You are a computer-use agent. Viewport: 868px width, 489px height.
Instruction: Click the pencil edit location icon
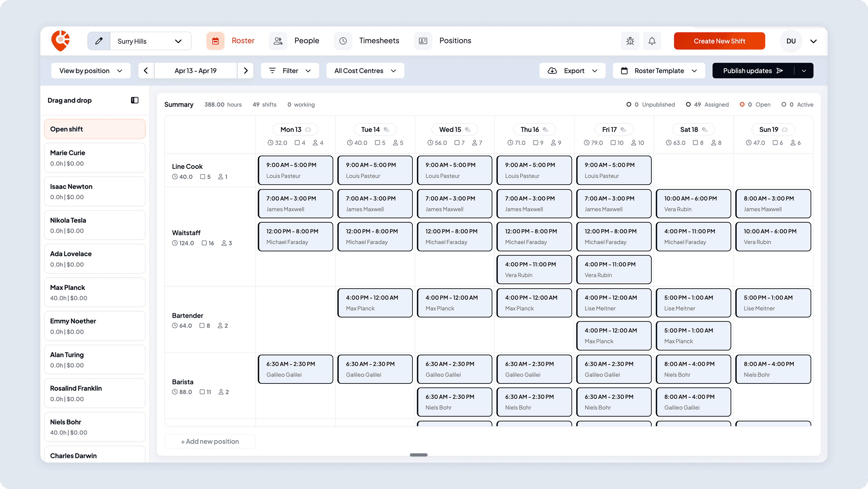pyautogui.click(x=99, y=41)
